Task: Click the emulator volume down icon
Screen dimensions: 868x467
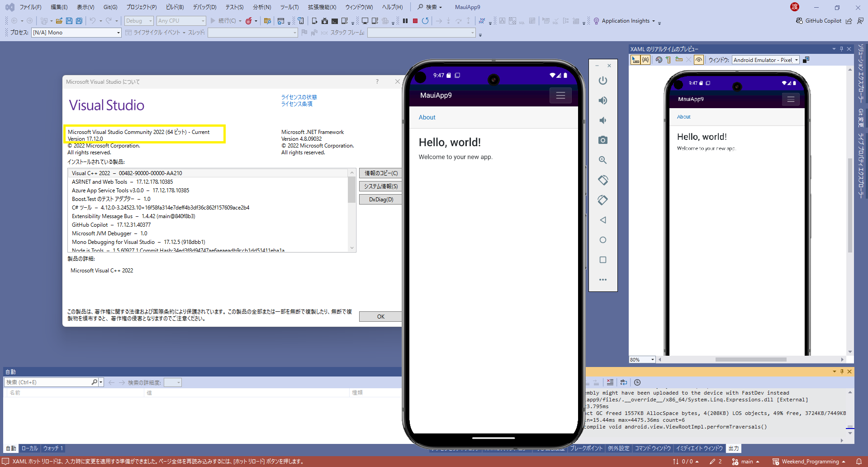Action: 602,120
